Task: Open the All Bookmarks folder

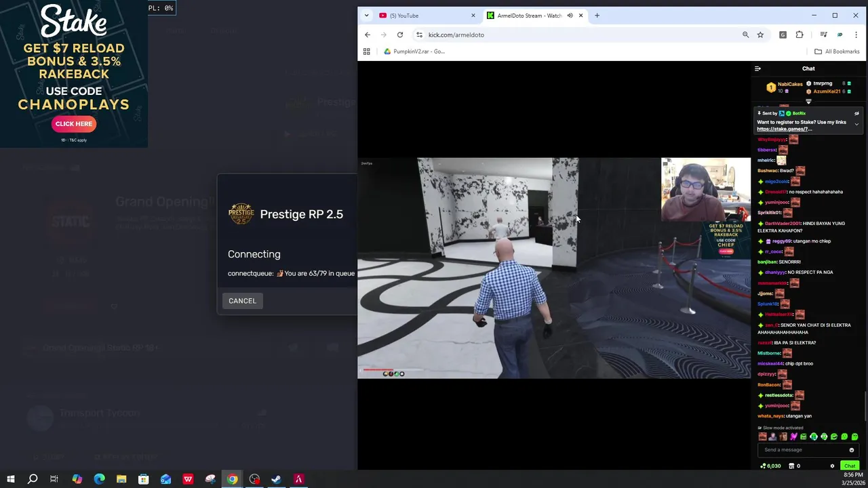Action: point(837,52)
